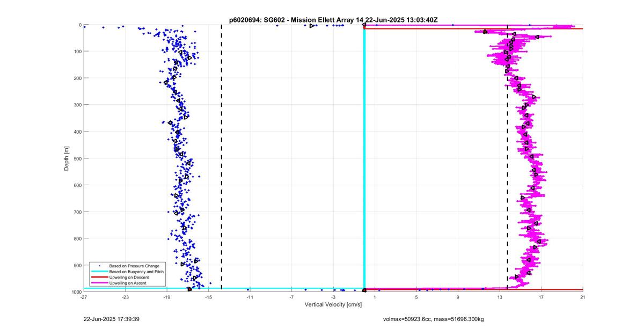Click the x-axis tick label '5'
The image size is (644, 328).
[x=416, y=297]
